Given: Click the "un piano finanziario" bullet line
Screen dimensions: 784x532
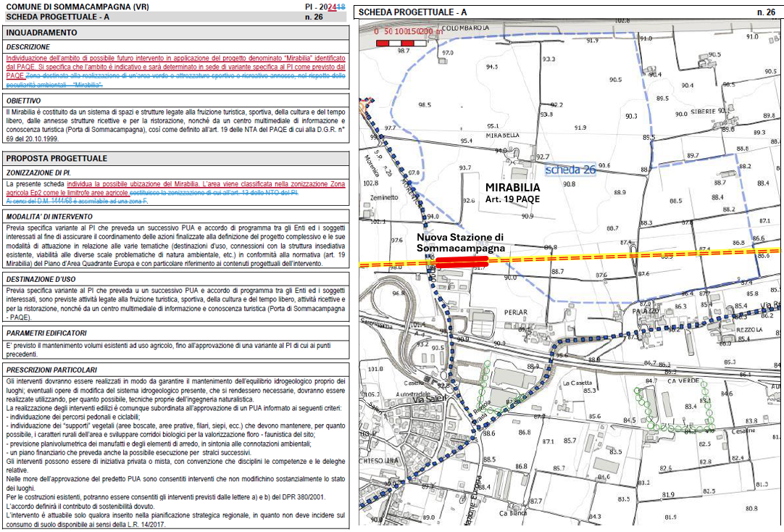Looking at the screenshot, I should point(128,452).
